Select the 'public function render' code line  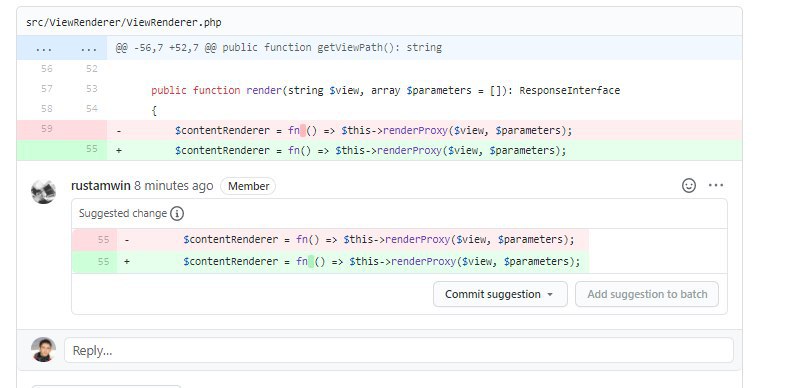tap(385, 90)
